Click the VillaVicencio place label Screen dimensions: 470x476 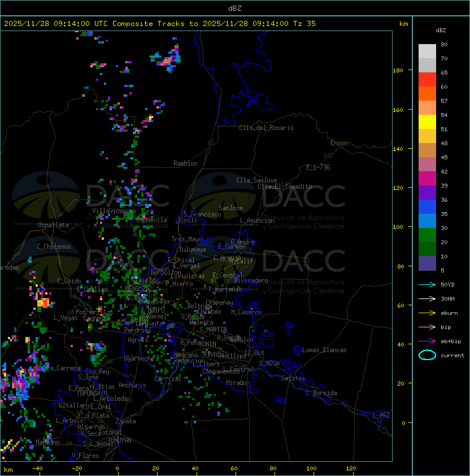(x=114, y=211)
